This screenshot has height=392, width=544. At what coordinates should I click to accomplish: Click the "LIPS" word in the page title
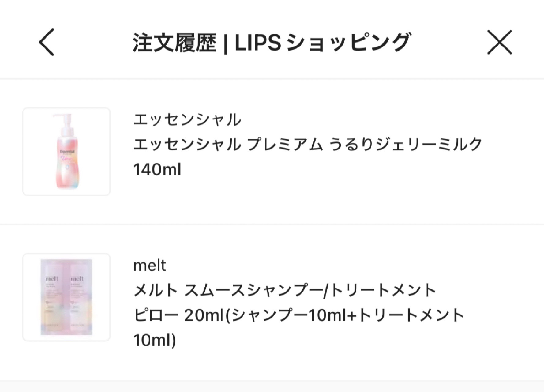258,42
